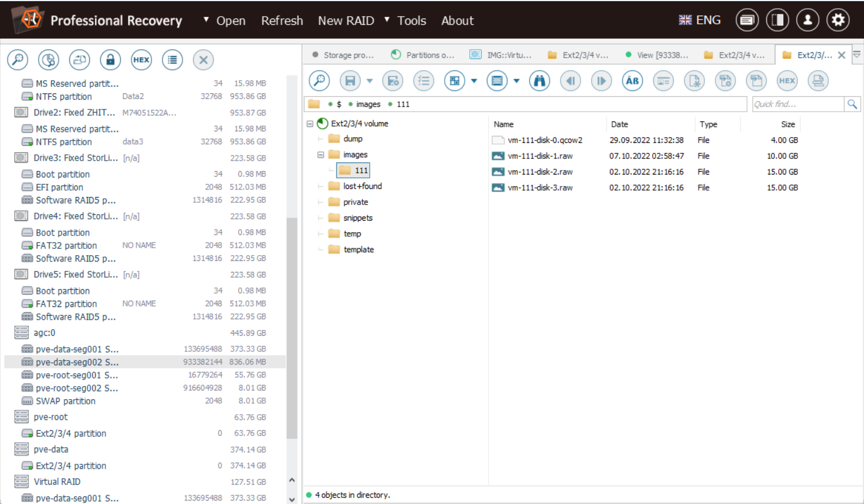Sort file list by Date column header

click(651, 124)
